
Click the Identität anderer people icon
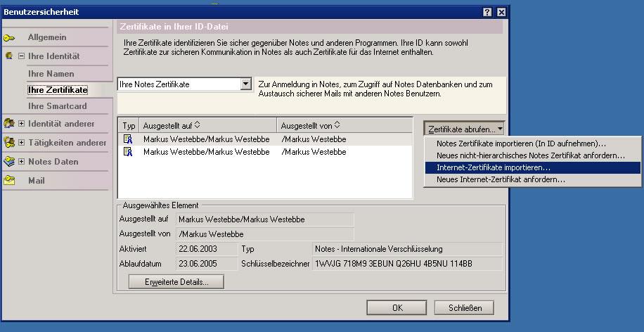(x=9, y=124)
